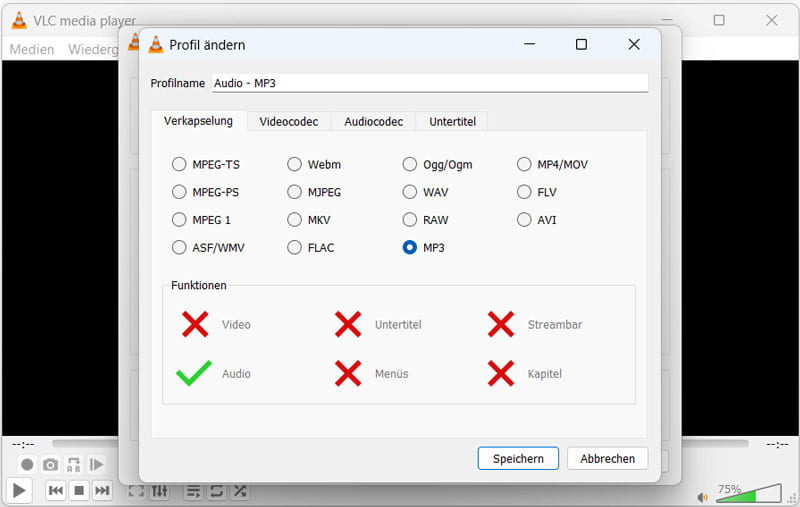Stop playback in VLC main window

(x=79, y=491)
